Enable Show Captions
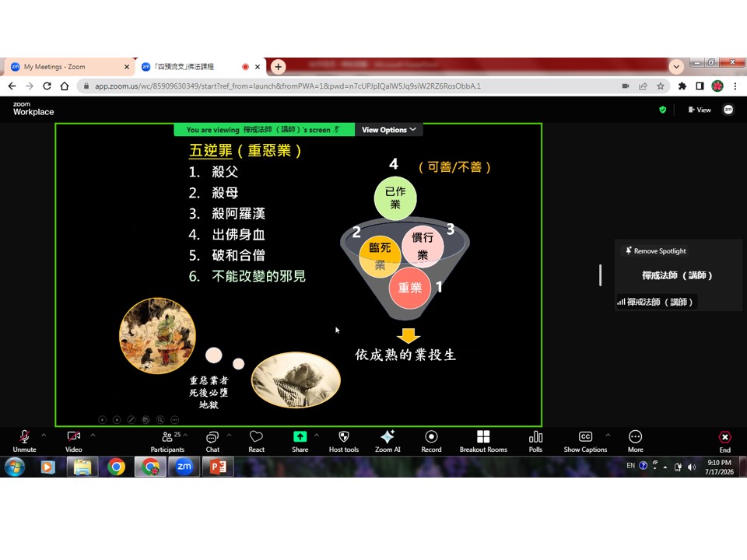This screenshot has height=560, width=747. 585,441
